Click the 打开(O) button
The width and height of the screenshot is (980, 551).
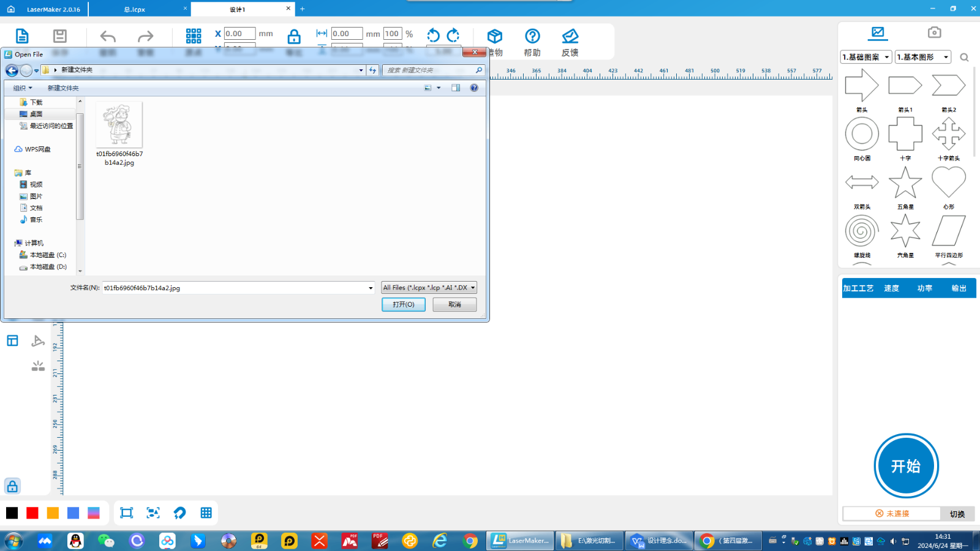coord(403,304)
